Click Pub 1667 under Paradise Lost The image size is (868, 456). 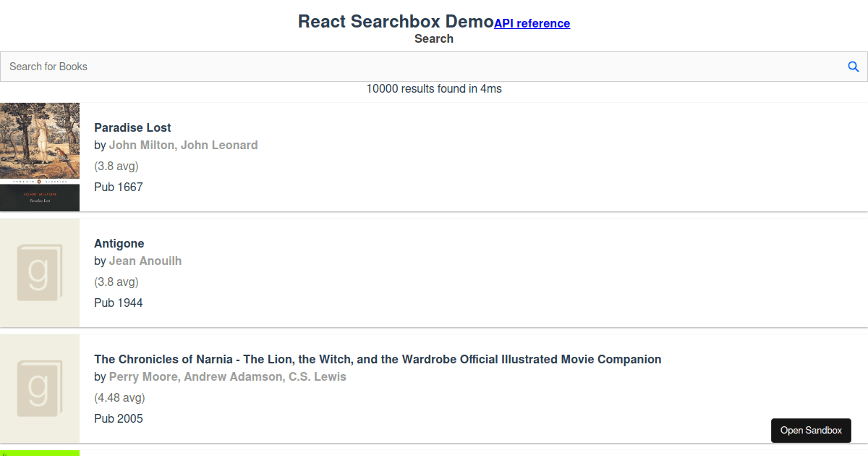coord(119,187)
